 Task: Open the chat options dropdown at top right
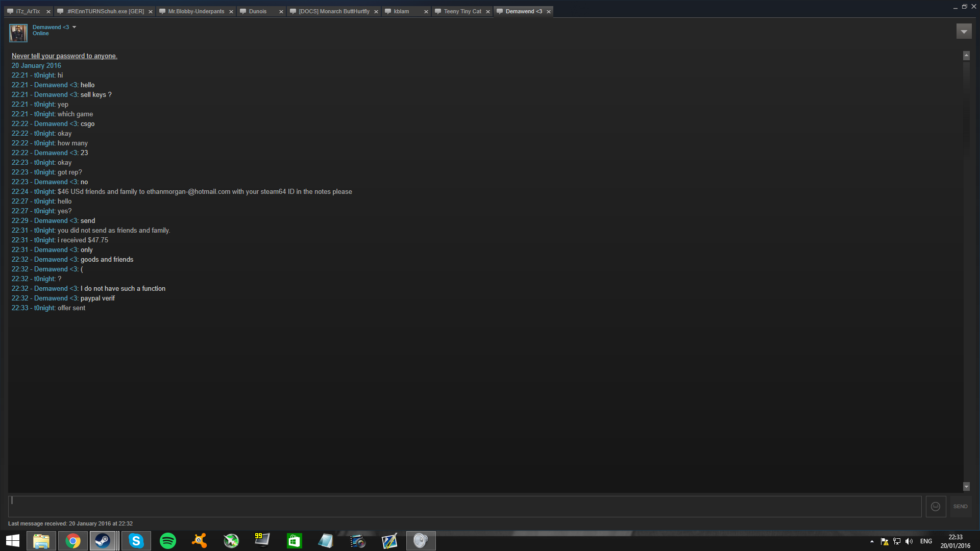964,32
